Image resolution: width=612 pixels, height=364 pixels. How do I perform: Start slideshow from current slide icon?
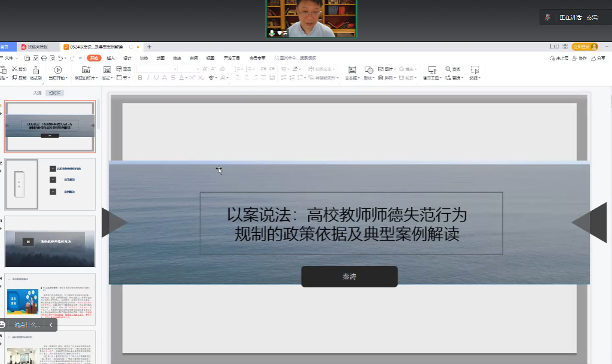click(57, 70)
